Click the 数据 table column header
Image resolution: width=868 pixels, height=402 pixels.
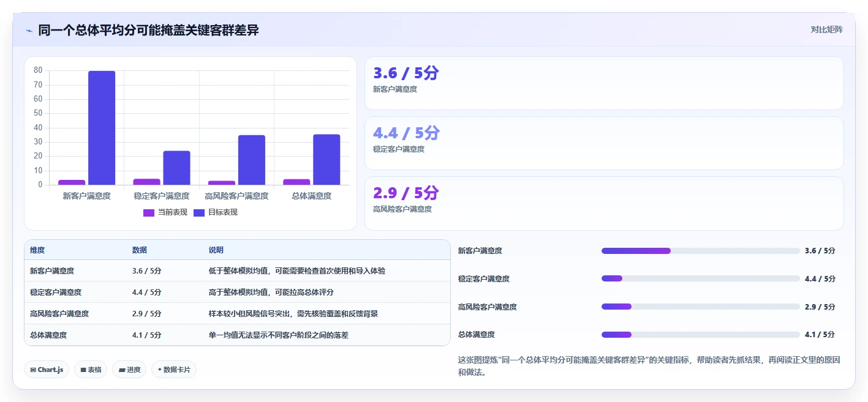point(139,250)
